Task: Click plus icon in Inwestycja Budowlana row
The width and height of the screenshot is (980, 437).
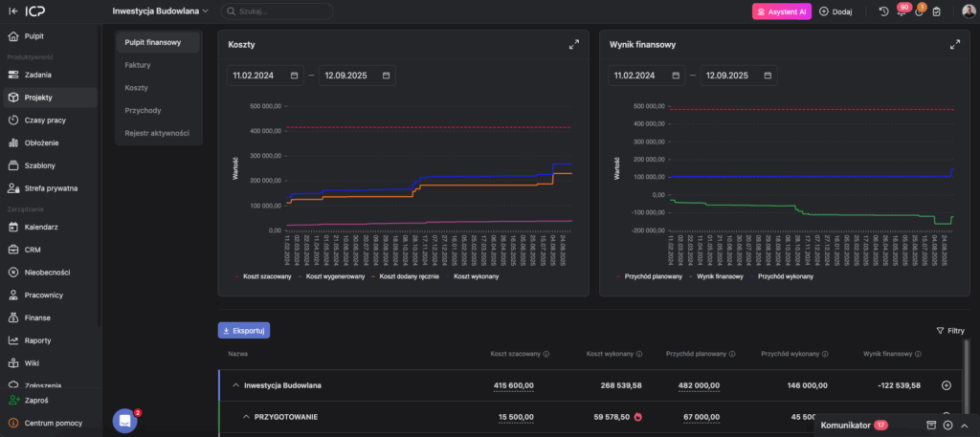Action: pos(947,385)
